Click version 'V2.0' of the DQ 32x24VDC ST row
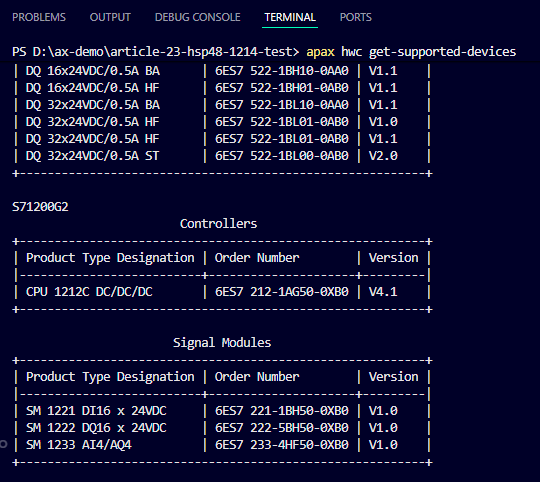Image resolution: width=540 pixels, height=482 pixels. click(x=383, y=156)
